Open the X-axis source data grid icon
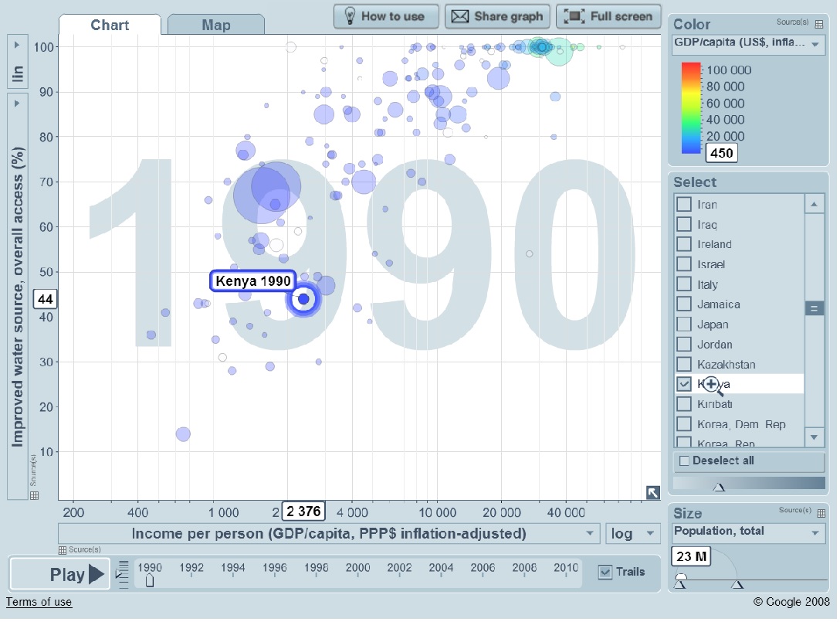Image resolution: width=840 pixels, height=622 pixels. 63,549
